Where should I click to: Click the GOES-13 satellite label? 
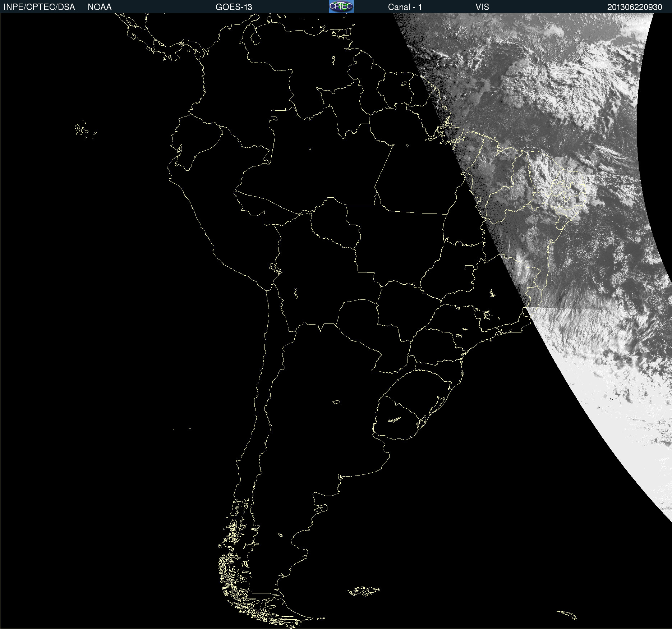click(x=234, y=7)
